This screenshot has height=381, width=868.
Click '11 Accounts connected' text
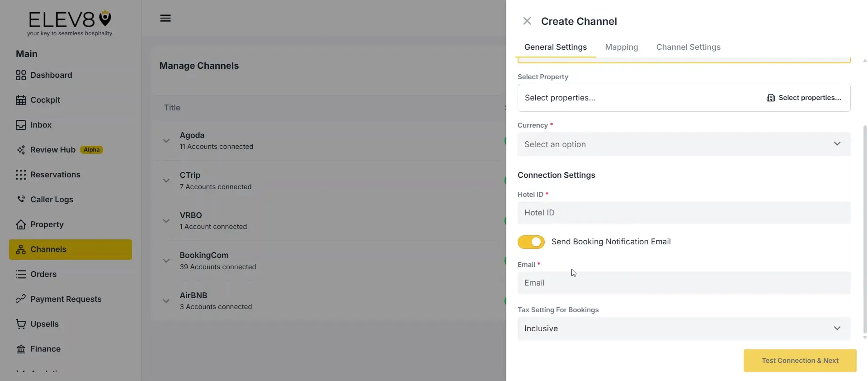[217, 147]
